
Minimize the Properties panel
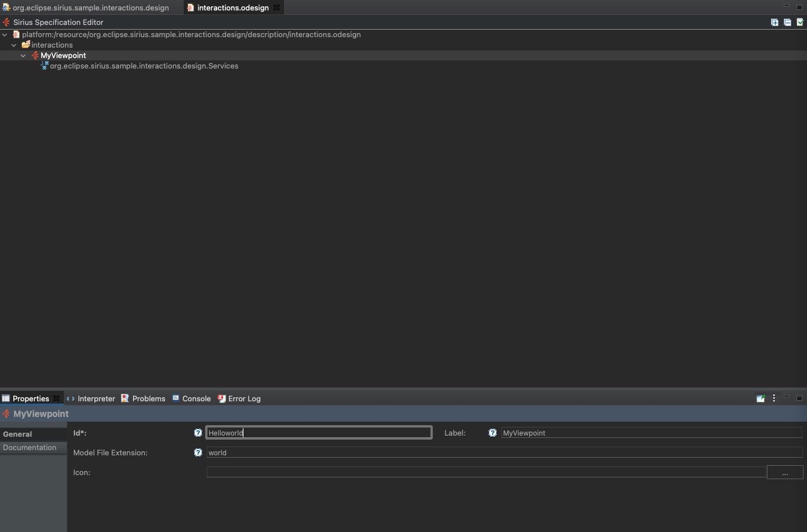point(787,397)
